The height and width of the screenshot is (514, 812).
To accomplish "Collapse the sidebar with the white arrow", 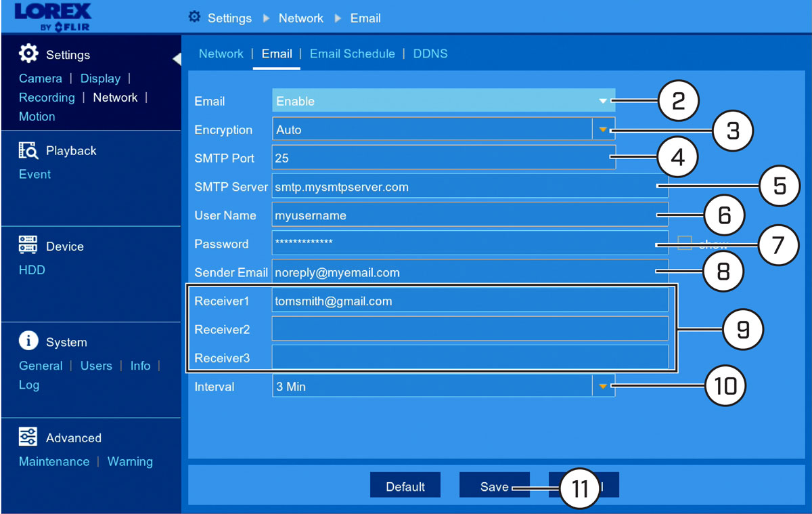I will (x=177, y=59).
